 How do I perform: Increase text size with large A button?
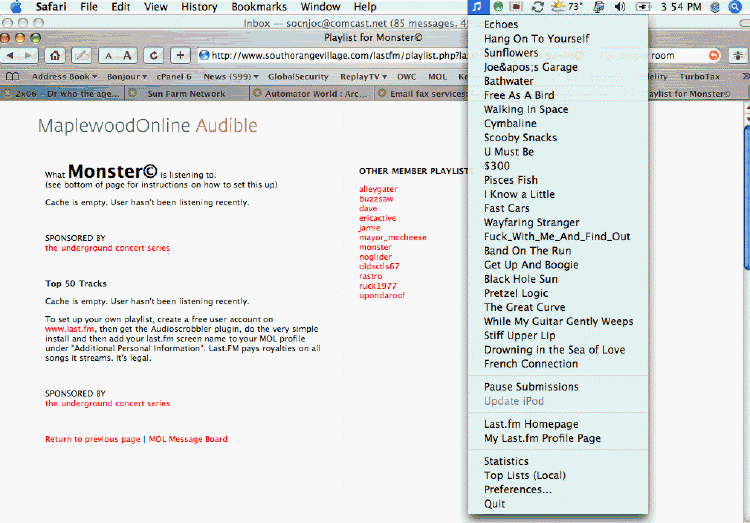[x=127, y=56]
